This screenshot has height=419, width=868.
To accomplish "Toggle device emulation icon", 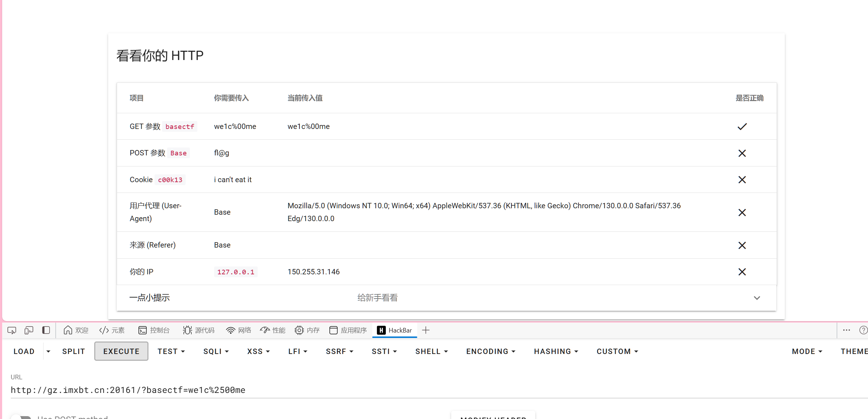I will (29, 330).
